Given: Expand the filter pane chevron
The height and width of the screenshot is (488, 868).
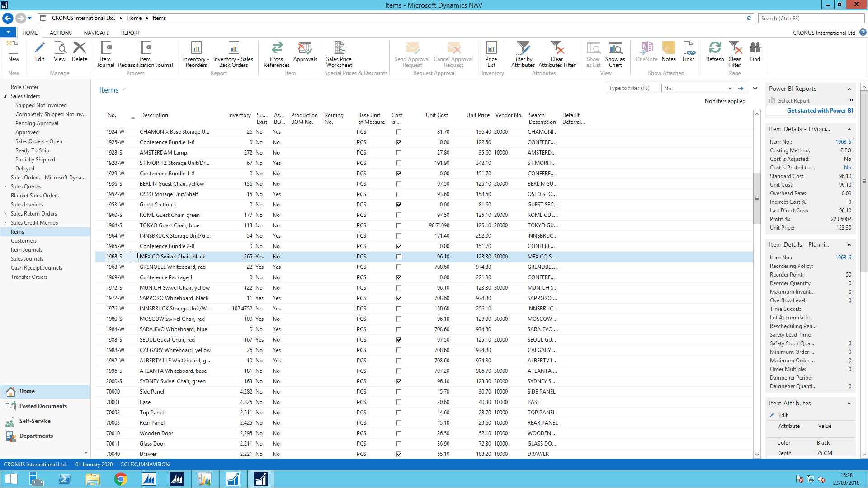Looking at the screenshot, I should 755,89.
